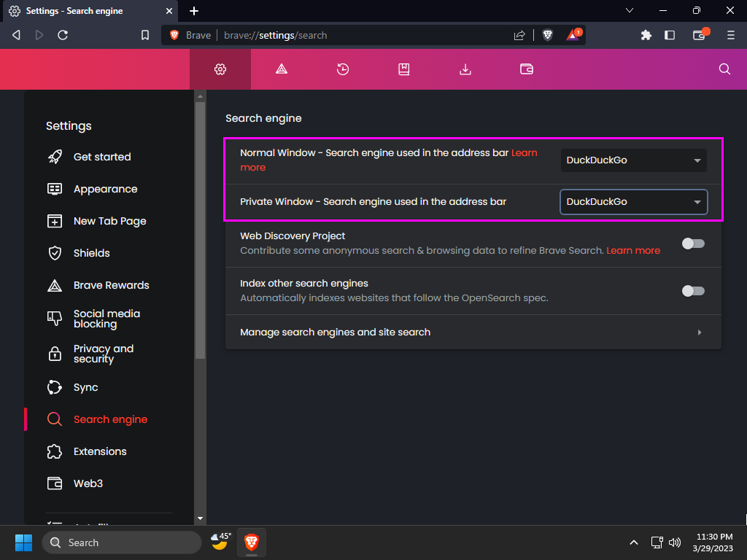Open Windows Start menu
This screenshot has height=560, width=747.
point(23,542)
